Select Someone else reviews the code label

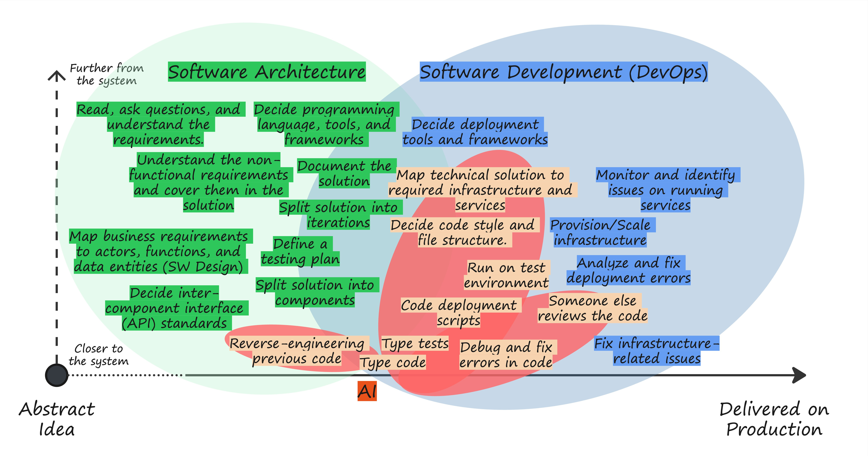[592, 308]
